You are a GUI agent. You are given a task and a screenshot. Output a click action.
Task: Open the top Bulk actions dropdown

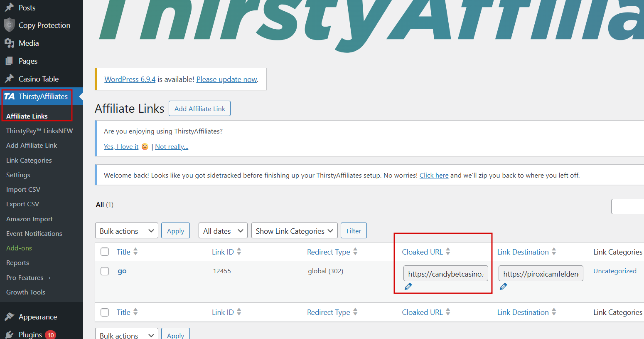coord(127,231)
